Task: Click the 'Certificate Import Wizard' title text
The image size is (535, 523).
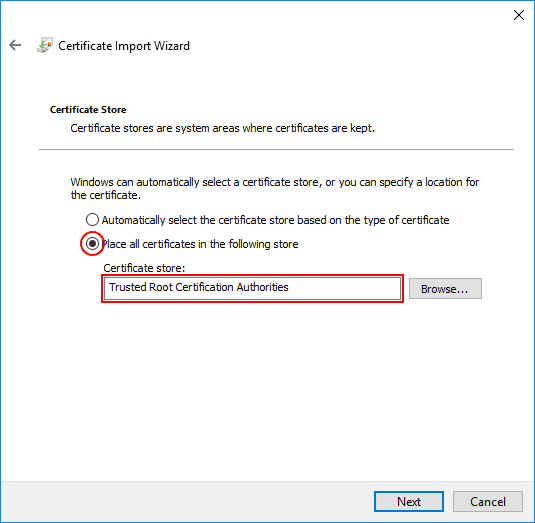Action: 124,46
